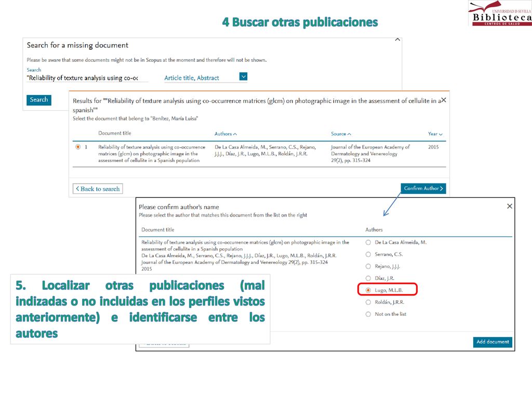Collapse the Search for a missing document panel
Image resolution: width=532 pixels, height=399 pixels.
397,39
